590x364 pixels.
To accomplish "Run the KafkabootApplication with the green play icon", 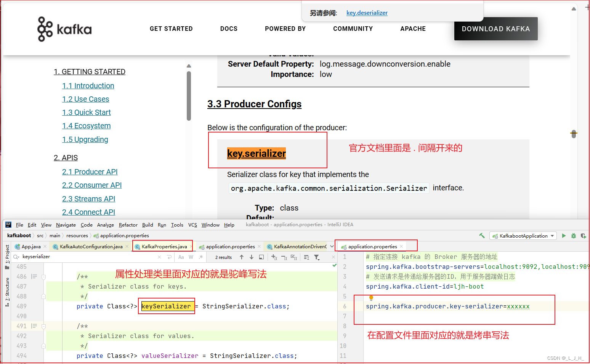I will 564,236.
